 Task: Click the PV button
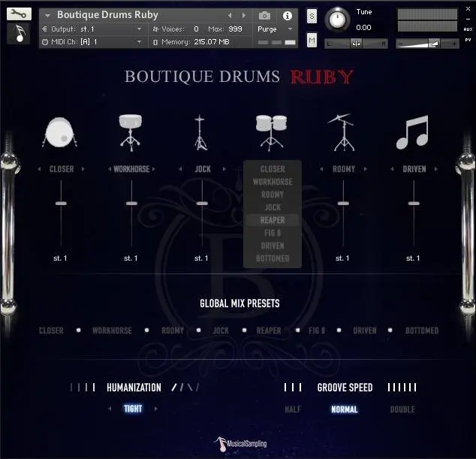(468, 40)
